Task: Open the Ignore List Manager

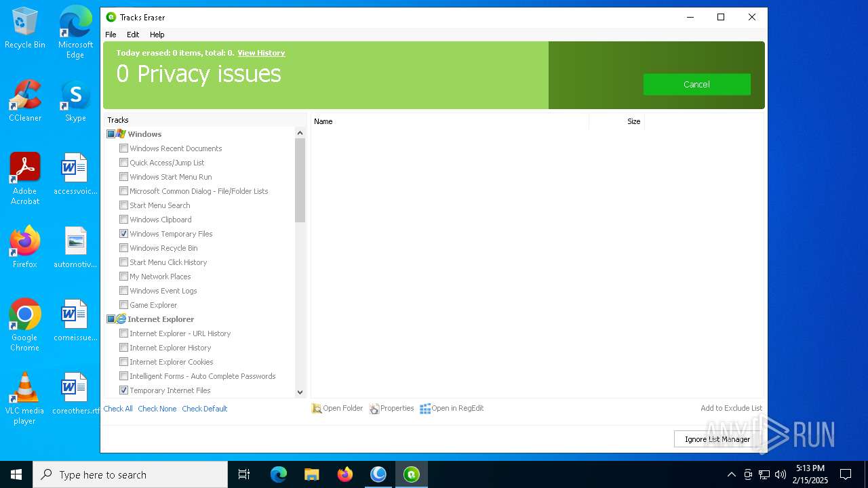Action: click(717, 439)
